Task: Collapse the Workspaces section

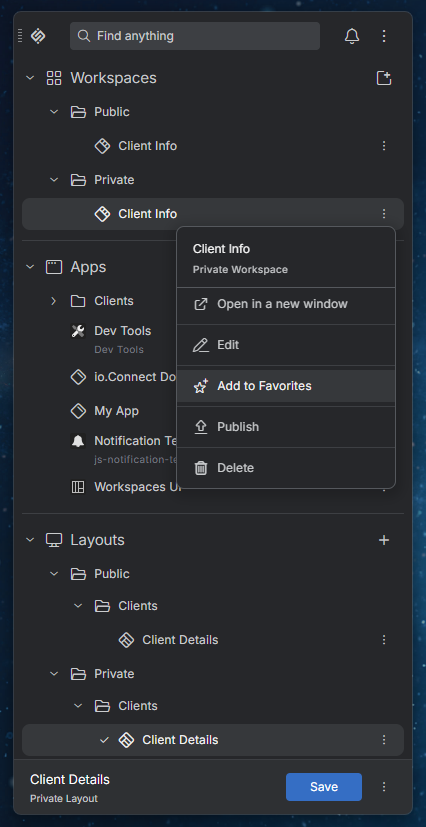Action: (30, 78)
